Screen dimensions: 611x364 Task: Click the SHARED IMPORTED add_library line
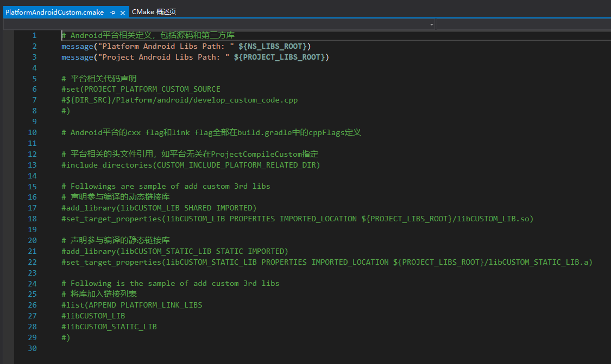pyautogui.click(x=159, y=208)
